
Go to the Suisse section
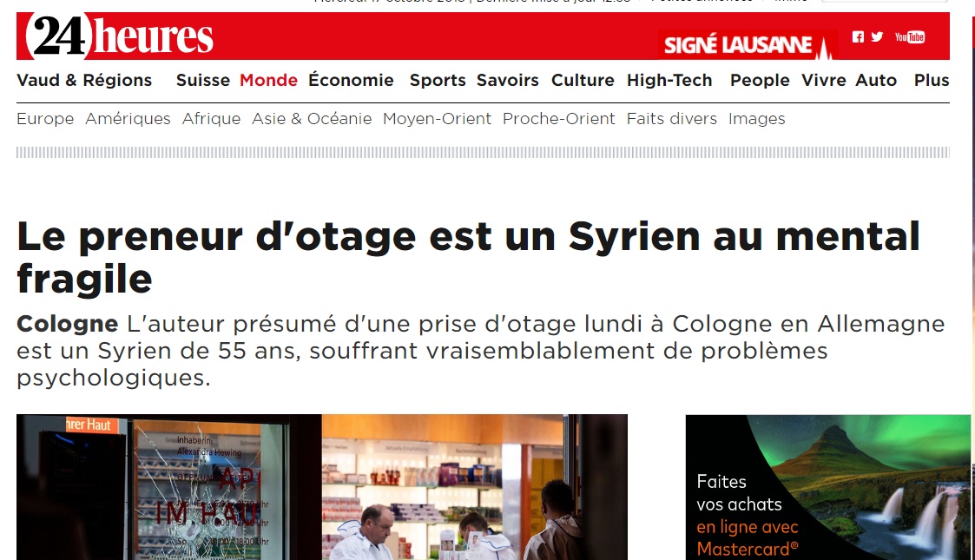click(202, 80)
